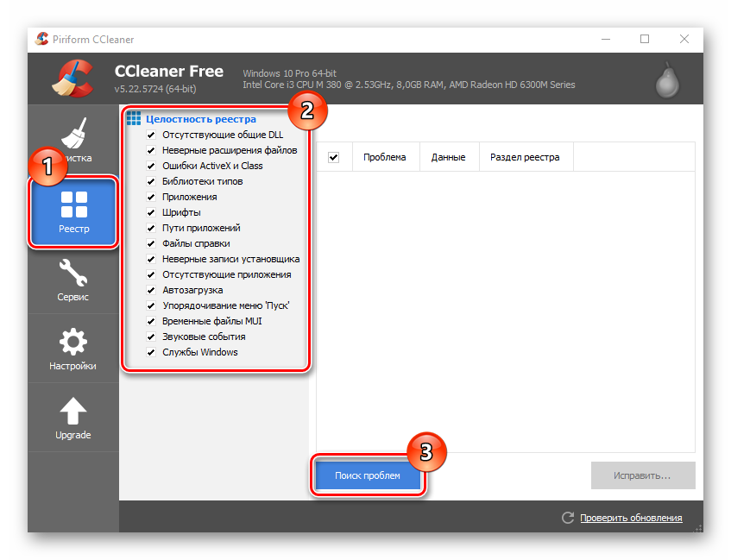Toggle Файлы справки checkbox

151,244
